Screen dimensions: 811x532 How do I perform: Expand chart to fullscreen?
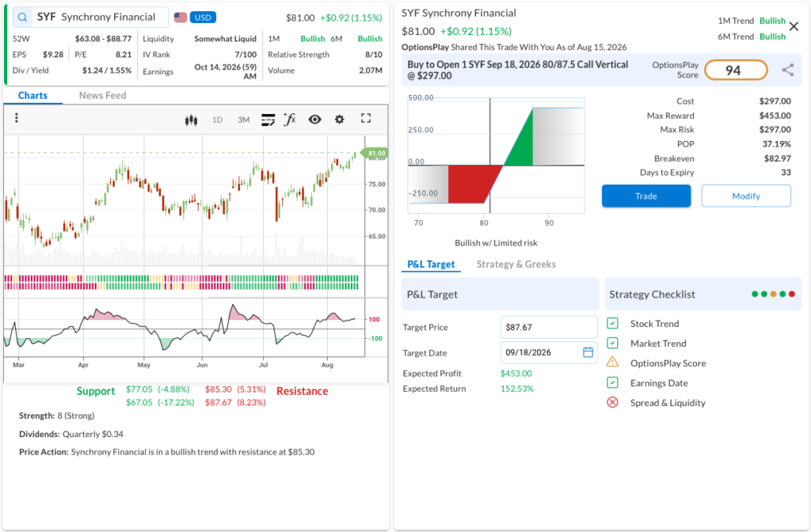click(366, 119)
